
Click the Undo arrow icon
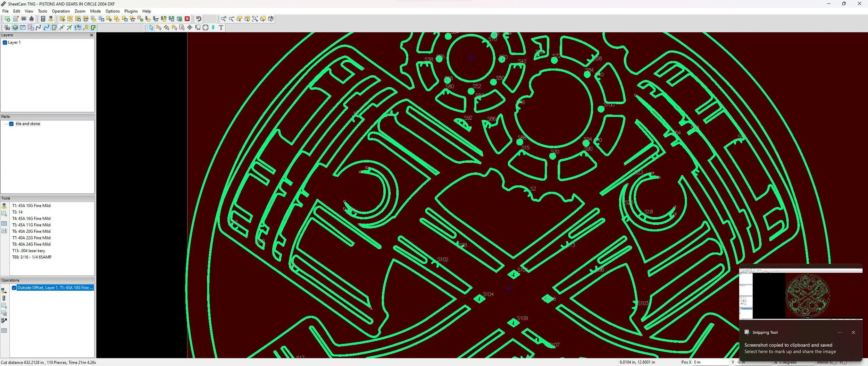(x=199, y=19)
